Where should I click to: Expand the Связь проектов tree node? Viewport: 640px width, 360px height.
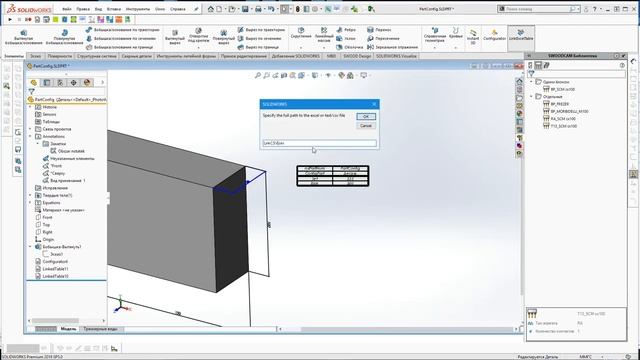click(x=30, y=129)
